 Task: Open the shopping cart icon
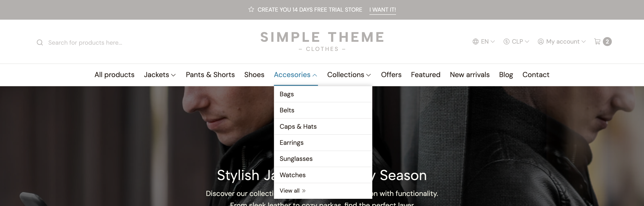point(597,42)
